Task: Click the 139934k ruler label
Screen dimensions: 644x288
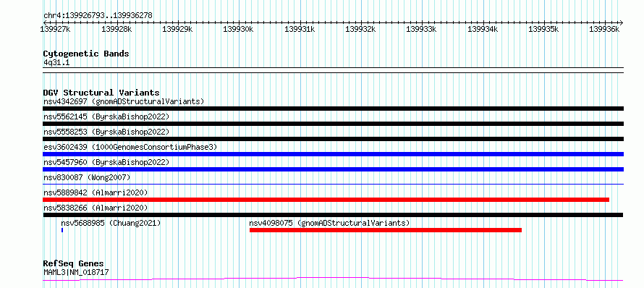Action: point(483,30)
